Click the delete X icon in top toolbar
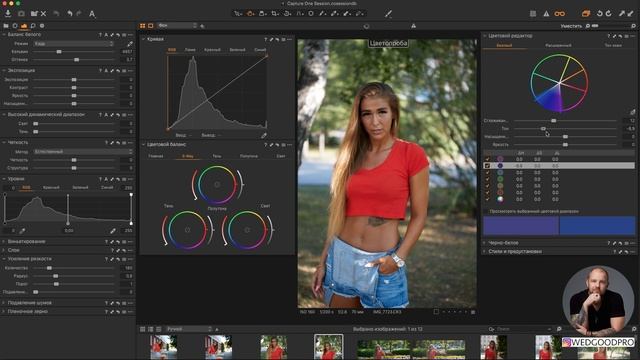The width and height of the screenshot is (640, 360). (43, 14)
